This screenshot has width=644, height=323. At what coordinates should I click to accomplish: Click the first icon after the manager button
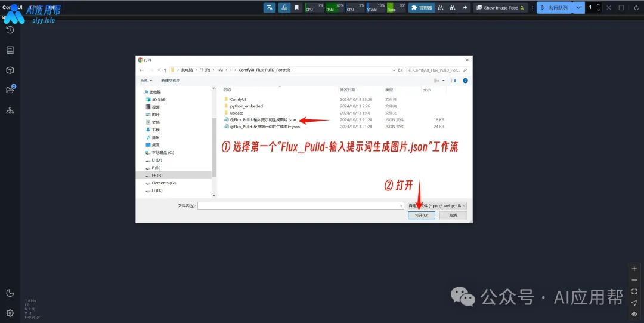[441, 7]
